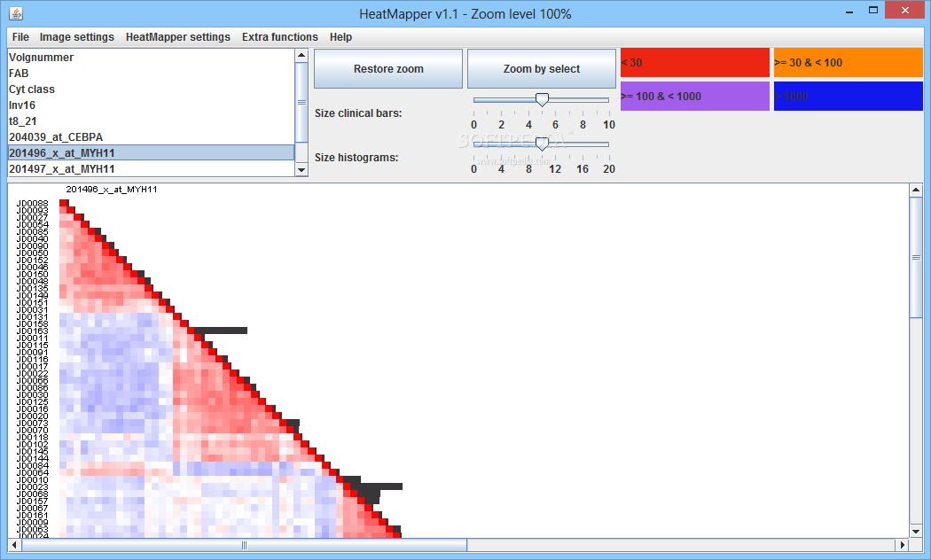
Task: Click the blue '> 1000' color legend
Action: click(x=848, y=96)
